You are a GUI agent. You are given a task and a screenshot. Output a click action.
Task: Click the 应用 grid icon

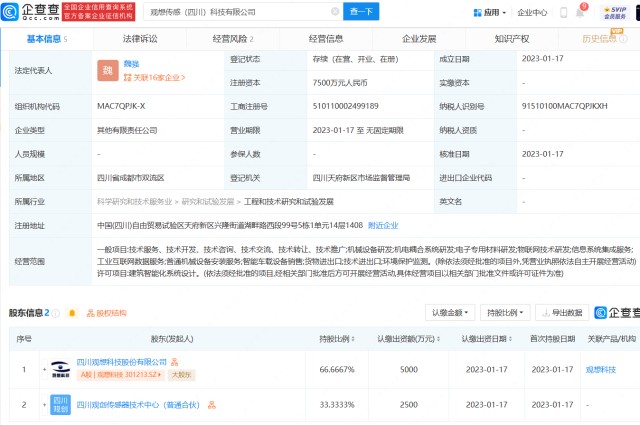(x=477, y=13)
